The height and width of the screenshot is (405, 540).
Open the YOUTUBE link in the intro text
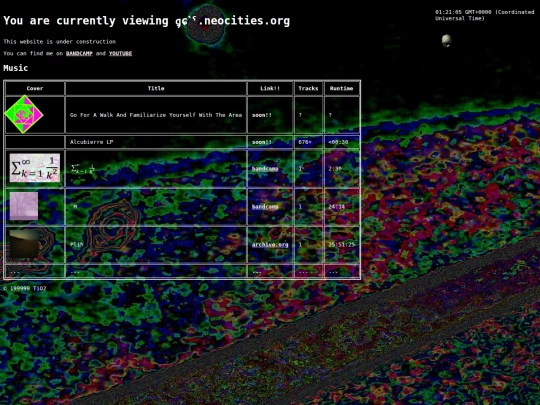click(x=121, y=53)
